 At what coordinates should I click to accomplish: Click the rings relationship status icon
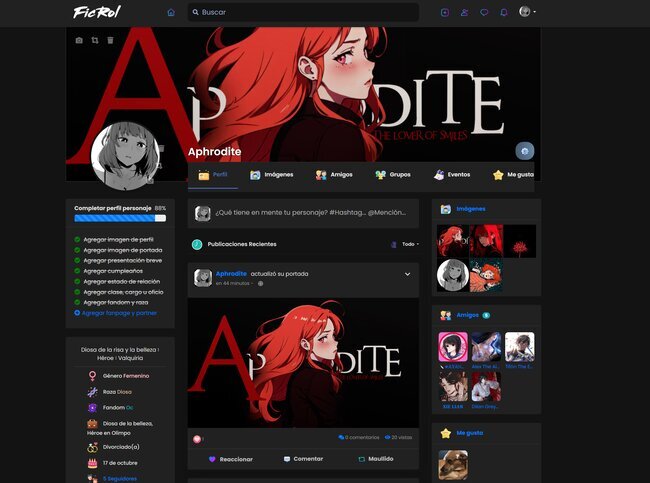[92, 447]
